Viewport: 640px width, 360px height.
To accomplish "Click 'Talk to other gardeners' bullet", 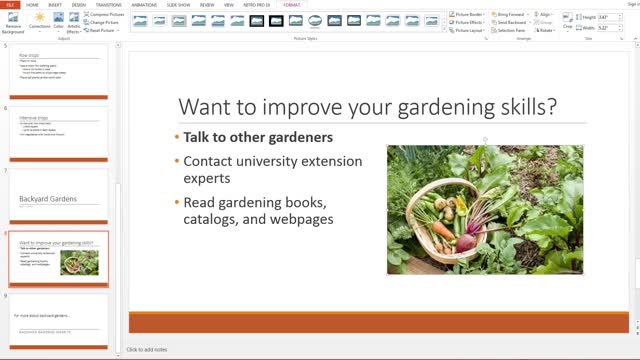I will 258,138.
